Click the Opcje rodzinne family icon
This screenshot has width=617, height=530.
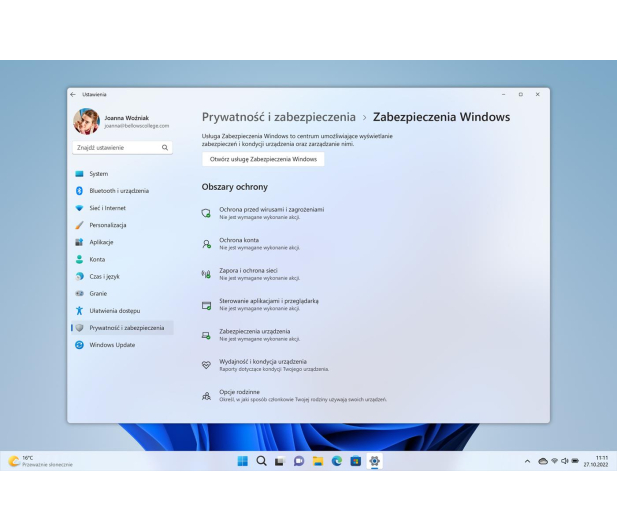(x=206, y=396)
